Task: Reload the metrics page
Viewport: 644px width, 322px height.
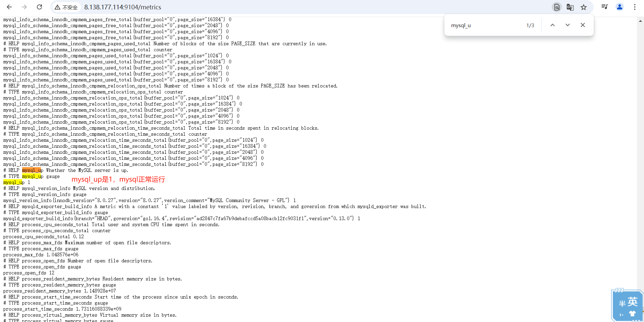Action: pos(39,7)
